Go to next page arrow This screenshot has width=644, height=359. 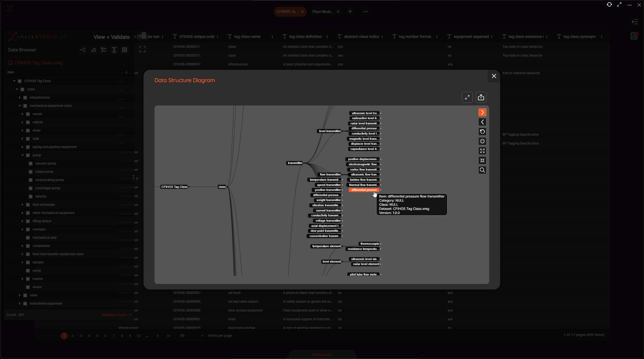point(158,336)
